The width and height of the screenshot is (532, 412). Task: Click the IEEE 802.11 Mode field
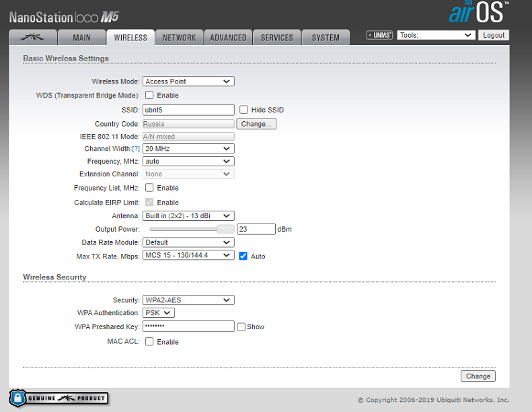188,137
